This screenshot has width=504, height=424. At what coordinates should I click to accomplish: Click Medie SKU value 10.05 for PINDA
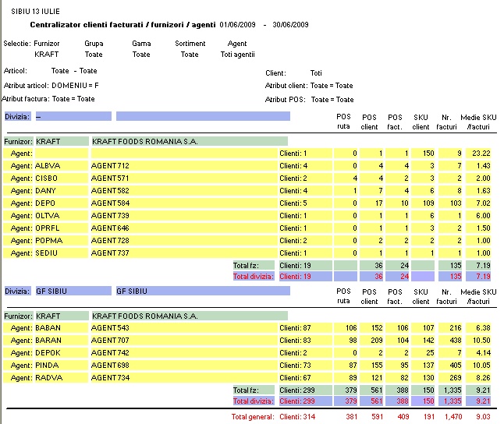pyautogui.click(x=478, y=366)
